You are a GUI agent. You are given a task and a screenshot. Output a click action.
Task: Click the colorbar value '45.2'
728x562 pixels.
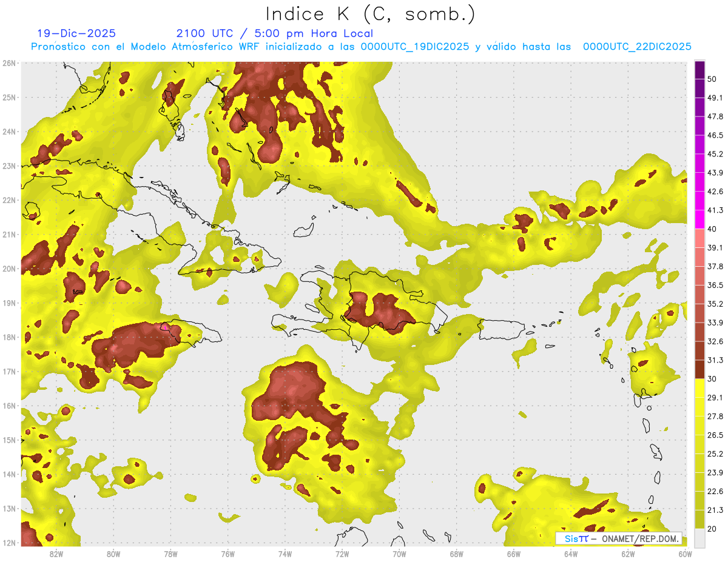715,154
